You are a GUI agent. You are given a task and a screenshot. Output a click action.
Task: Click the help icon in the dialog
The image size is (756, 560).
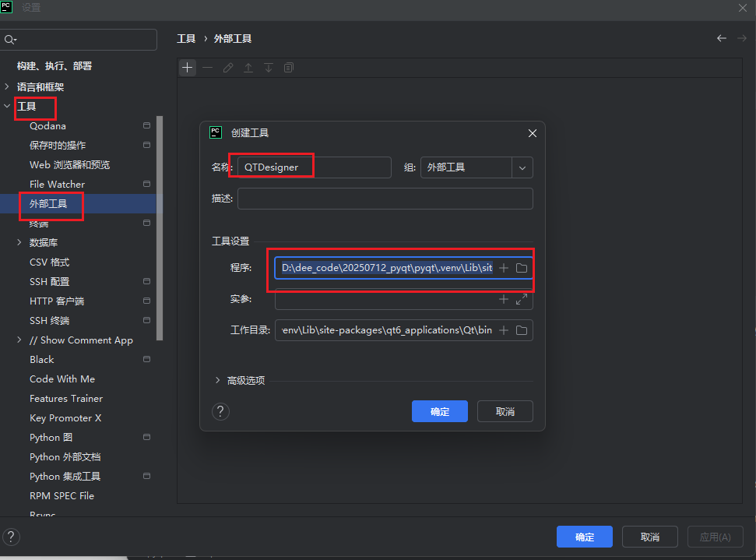tap(220, 411)
